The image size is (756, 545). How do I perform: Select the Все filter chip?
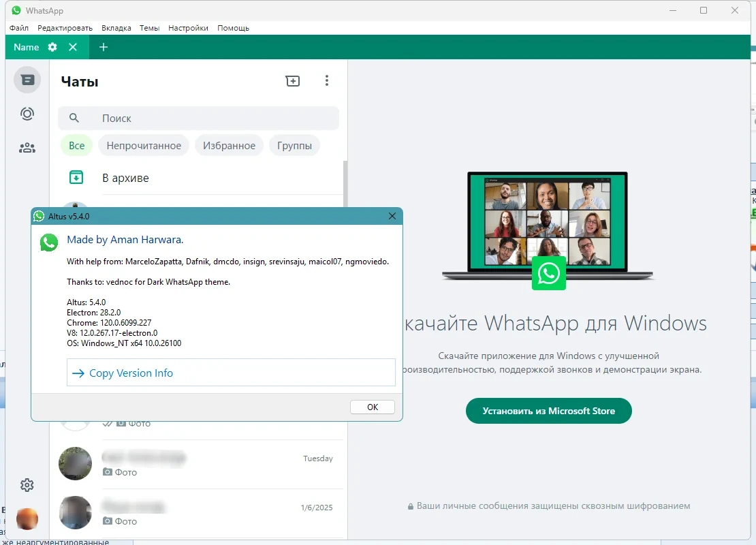pyautogui.click(x=77, y=146)
